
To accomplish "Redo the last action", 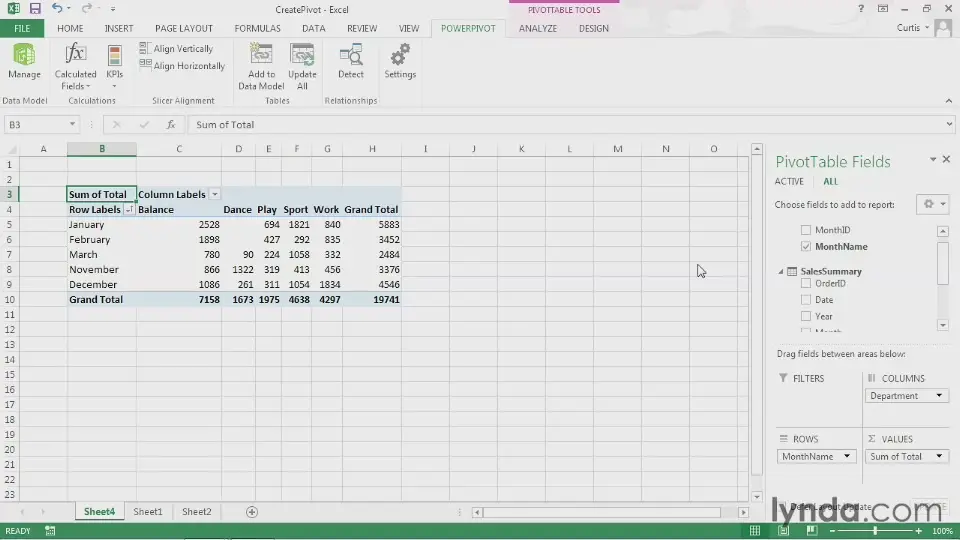I will coord(86,9).
